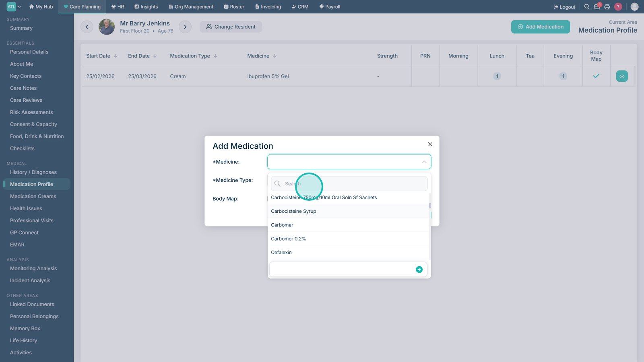Go to next resident arrow
The image size is (644, 362).
pyautogui.click(x=185, y=27)
